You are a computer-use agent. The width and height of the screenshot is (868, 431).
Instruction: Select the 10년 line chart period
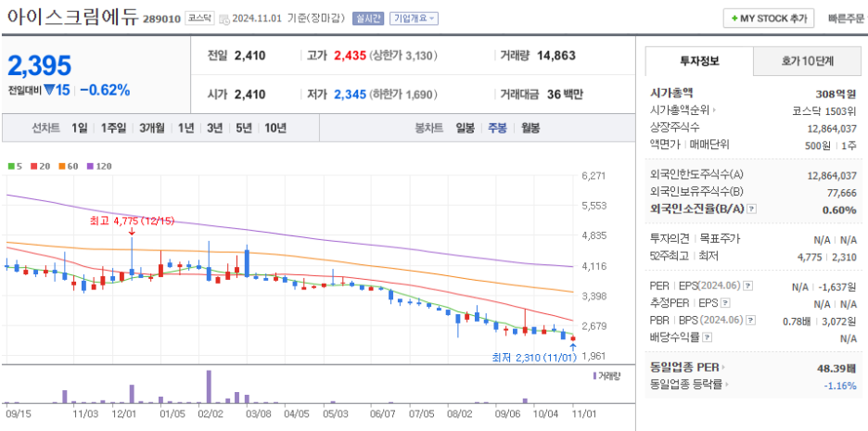(275, 128)
